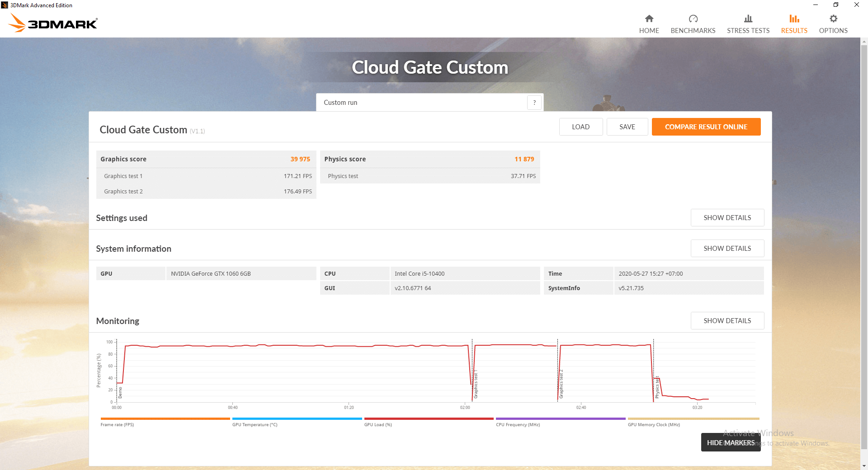This screenshot has height=470, width=868.
Task: Open the Results section
Action: [x=794, y=24]
